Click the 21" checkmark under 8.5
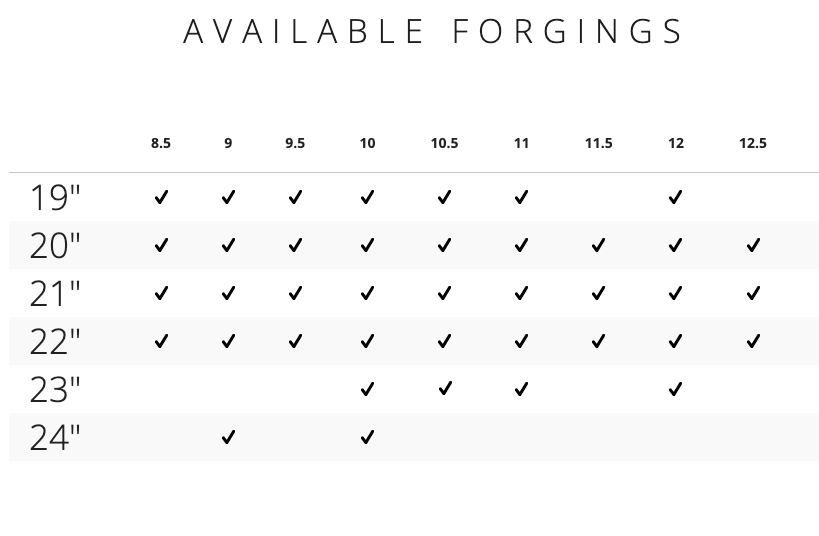Viewport: 819px width, 536px height. 161,293
